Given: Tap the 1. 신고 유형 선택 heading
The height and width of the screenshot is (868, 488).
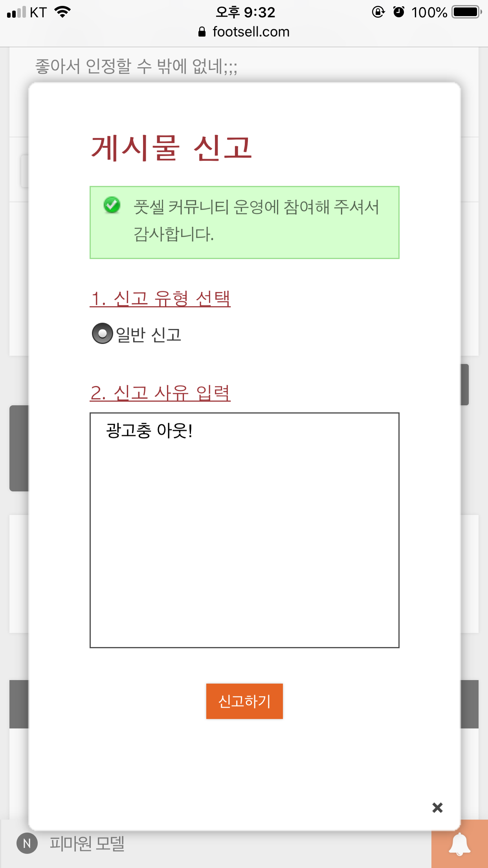Looking at the screenshot, I should 160,298.
